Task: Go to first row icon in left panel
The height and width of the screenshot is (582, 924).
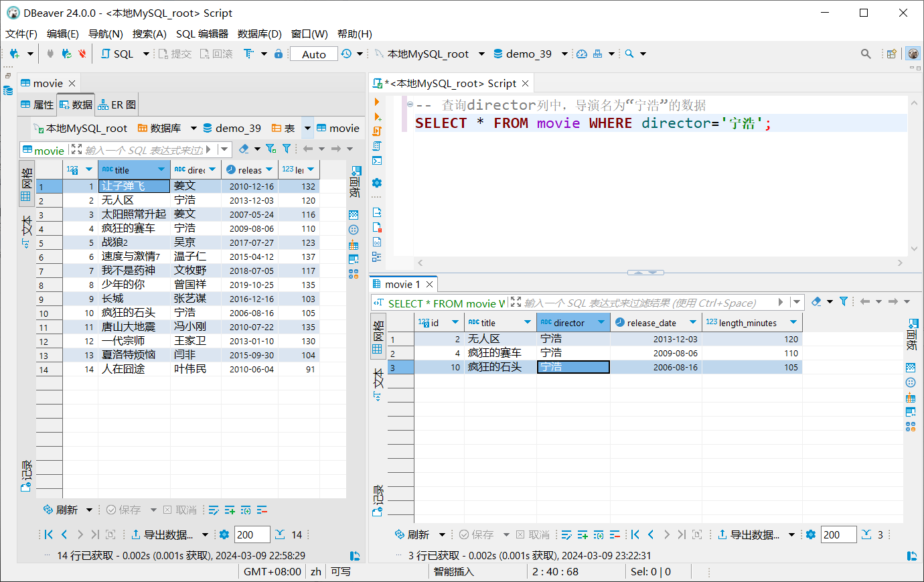Action: click(x=49, y=534)
